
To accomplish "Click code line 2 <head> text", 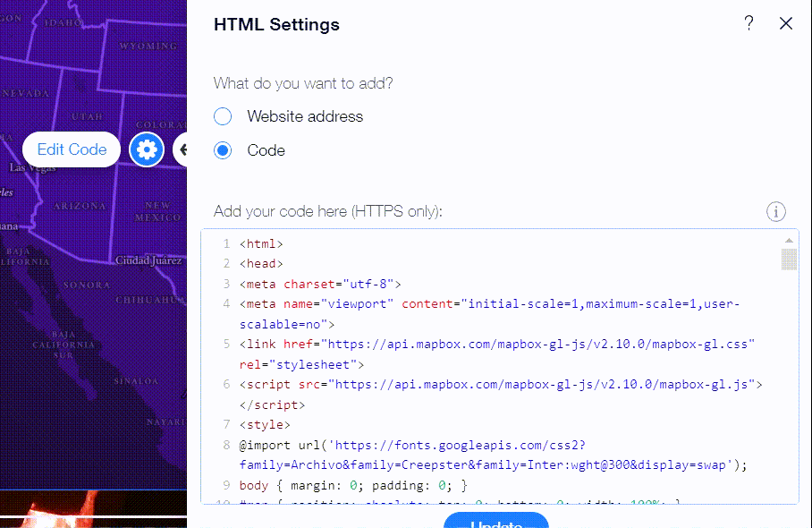I will [261, 264].
